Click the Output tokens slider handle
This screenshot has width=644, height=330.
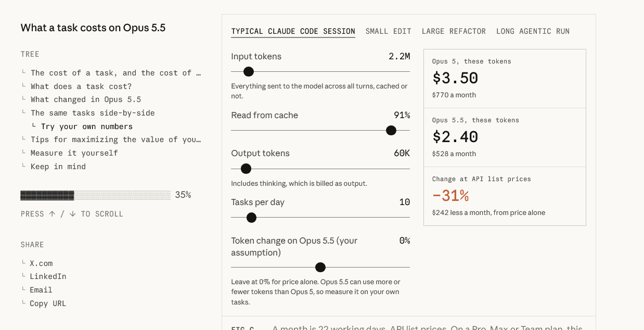click(x=246, y=169)
